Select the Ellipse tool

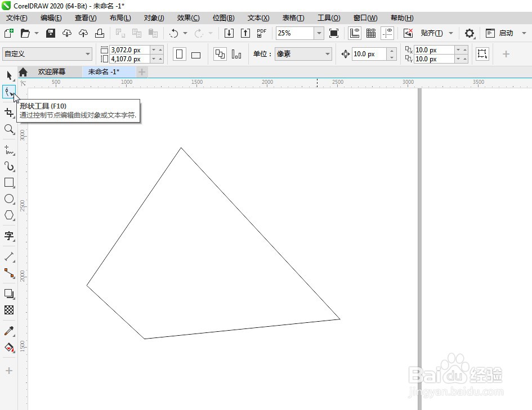pos(9,199)
